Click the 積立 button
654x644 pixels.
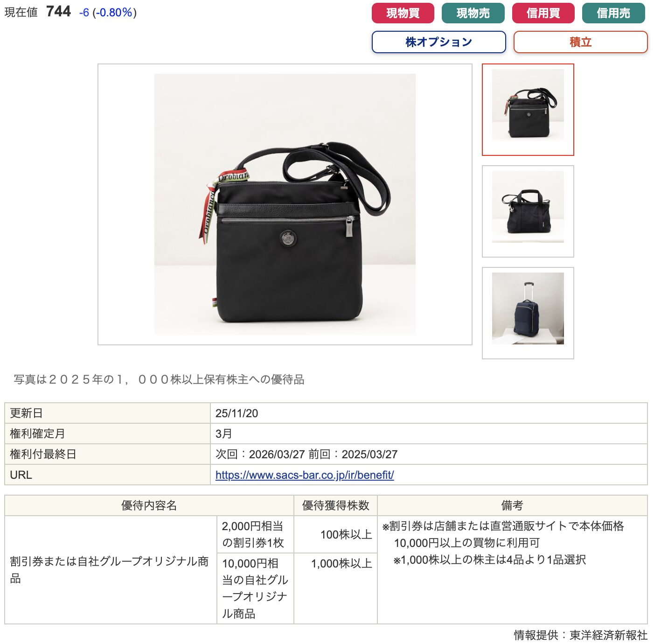pos(580,42)
